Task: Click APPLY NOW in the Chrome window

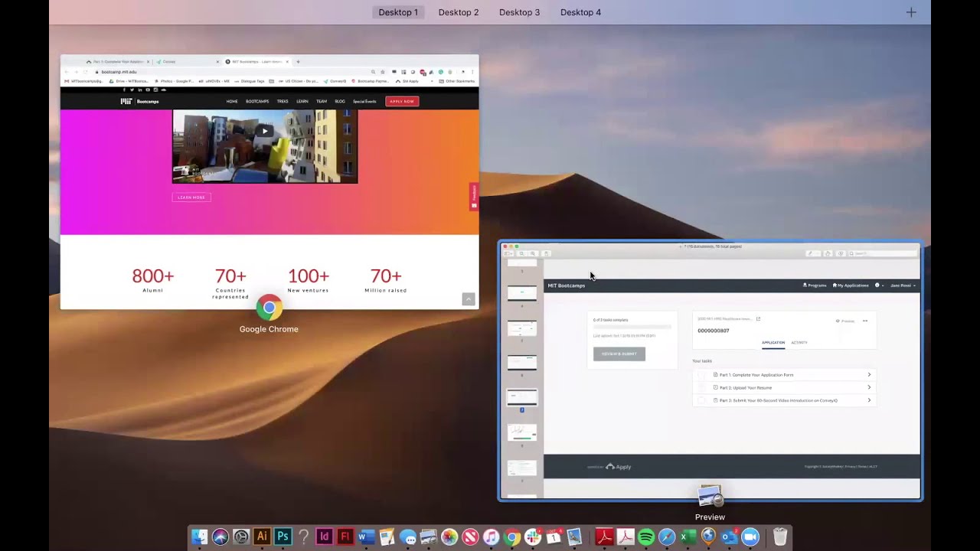Action: coord(402,101)
